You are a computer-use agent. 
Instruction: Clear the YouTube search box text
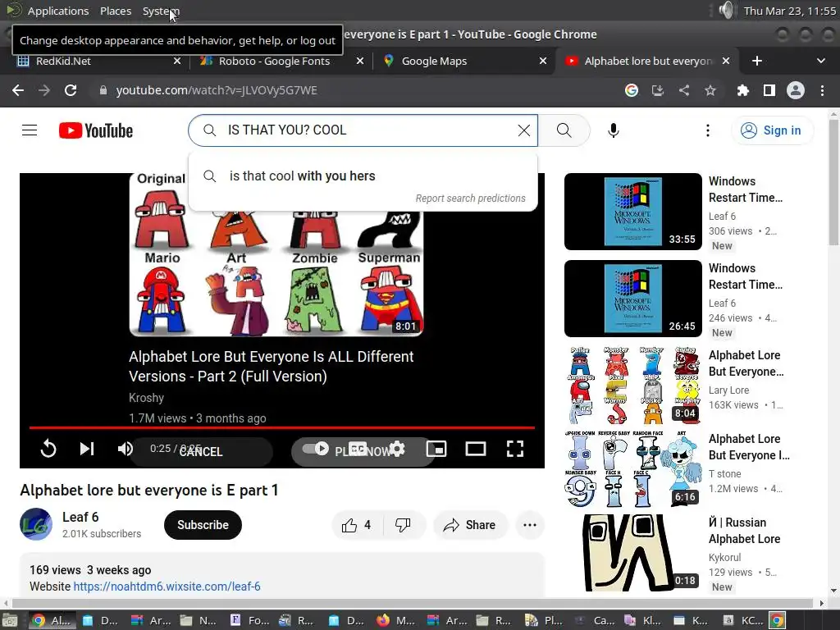[524, 130]
